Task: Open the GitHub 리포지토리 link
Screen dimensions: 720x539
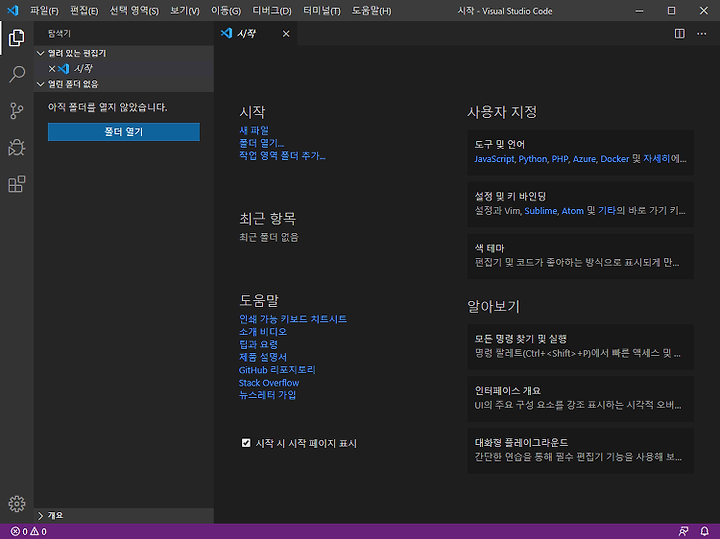Action: (277, 370)
